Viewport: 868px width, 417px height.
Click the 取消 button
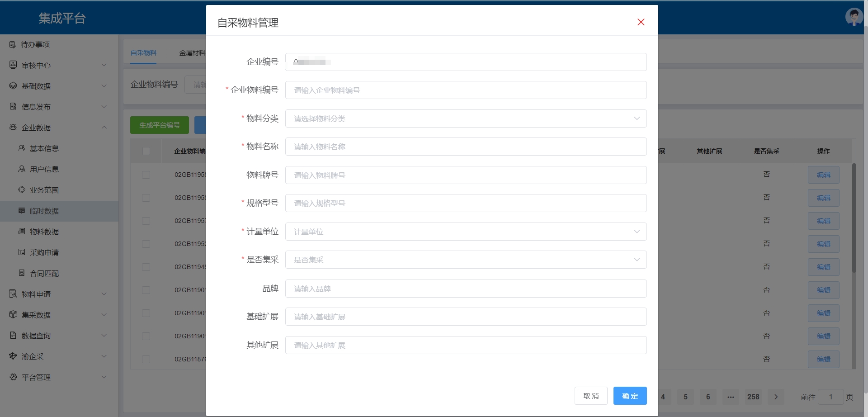(x=591, y=396)
